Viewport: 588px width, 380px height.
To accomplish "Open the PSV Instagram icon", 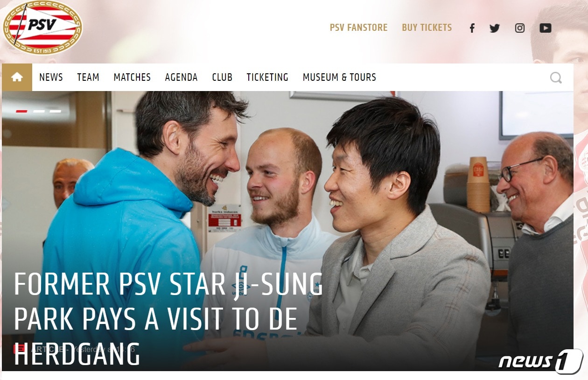I will [x=520, y=28].
